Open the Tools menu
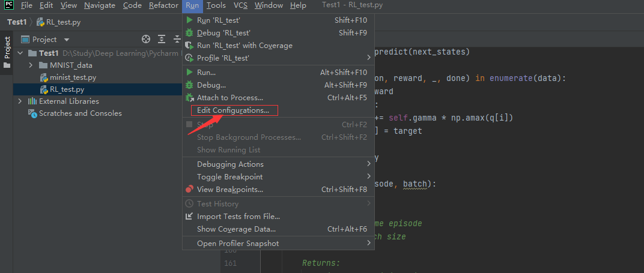Viewport: 644px width, 273px height. tap(216, 5)
